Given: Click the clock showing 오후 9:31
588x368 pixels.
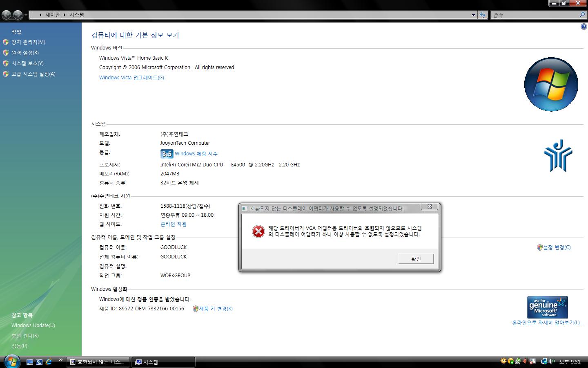Looking at the screenshot, I should pyautogui.click(x=570, y=362).
